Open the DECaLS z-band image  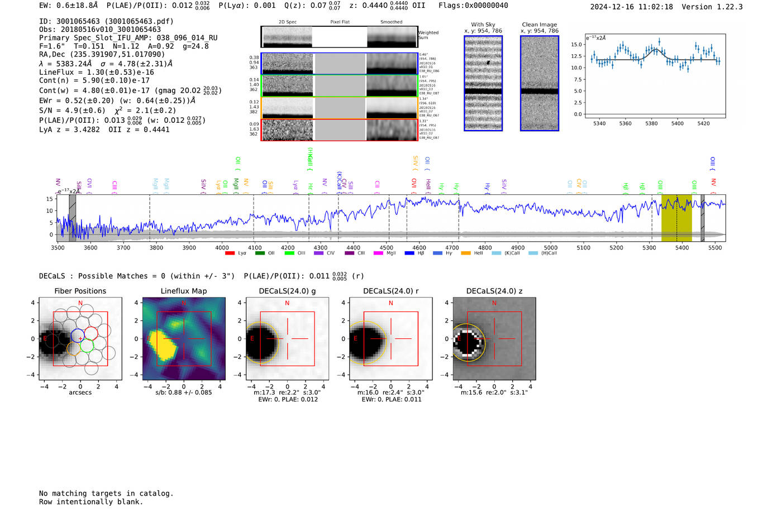tap(494, 339)
